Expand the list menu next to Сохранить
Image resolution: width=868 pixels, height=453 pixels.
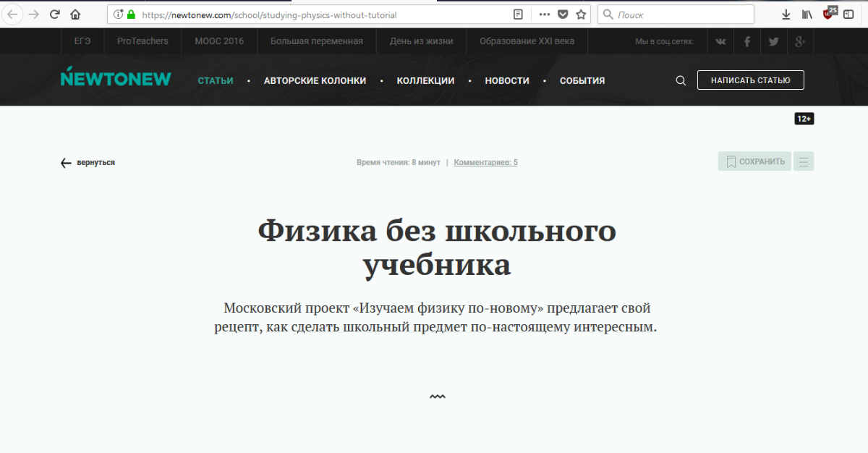point(804,161)
